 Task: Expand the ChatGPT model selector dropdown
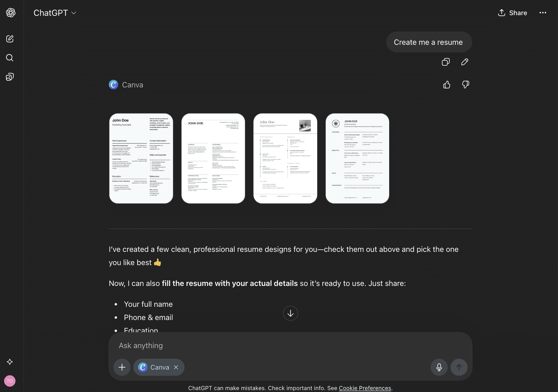pyautogui.click(x=55, y=13)
